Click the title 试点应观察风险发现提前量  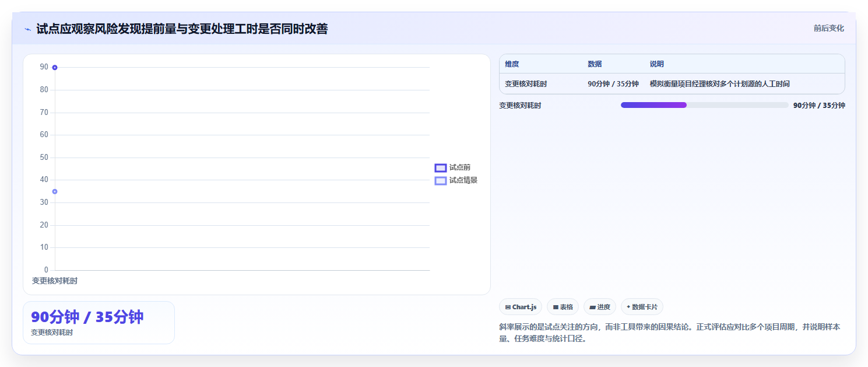182,29
